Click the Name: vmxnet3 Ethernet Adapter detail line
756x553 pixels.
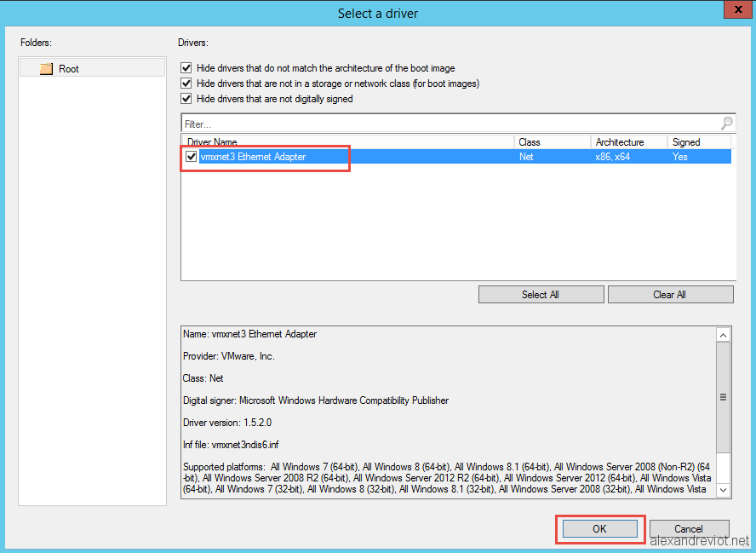click(x=249, y=334)
